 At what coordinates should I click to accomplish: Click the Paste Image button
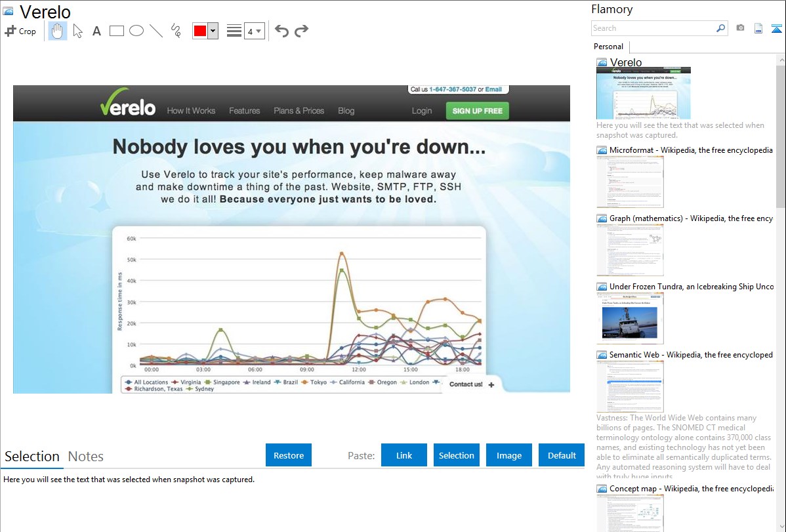coord(509,455)
